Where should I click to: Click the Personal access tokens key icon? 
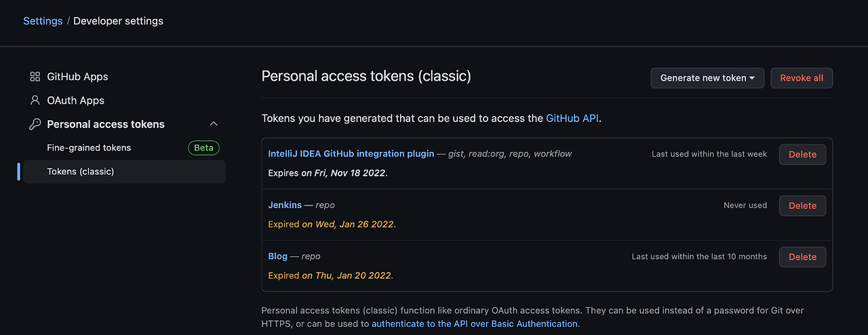35,124
